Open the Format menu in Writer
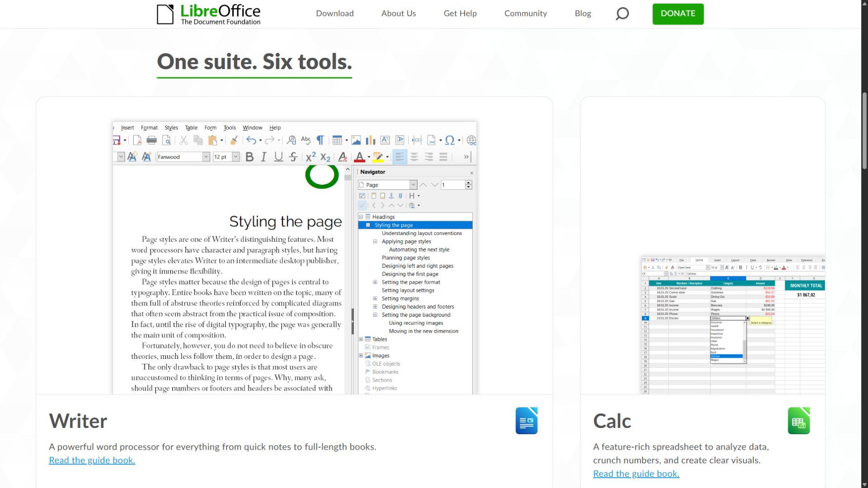 149,128
